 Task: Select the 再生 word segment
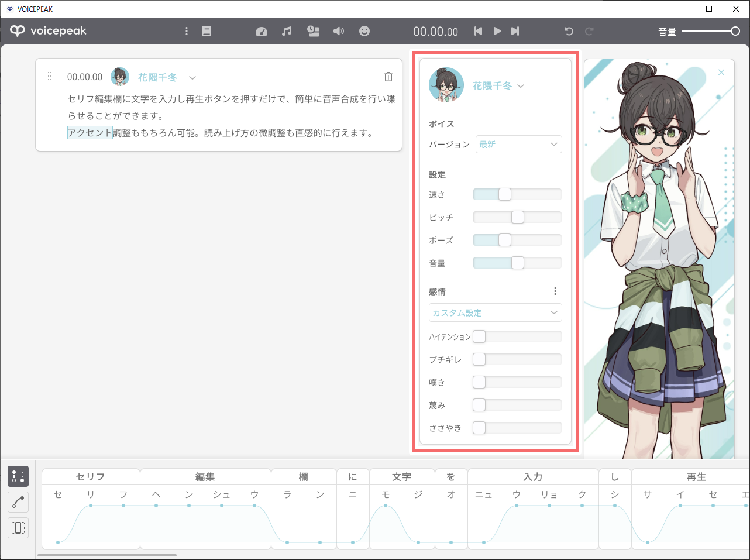tap(690, 476)
